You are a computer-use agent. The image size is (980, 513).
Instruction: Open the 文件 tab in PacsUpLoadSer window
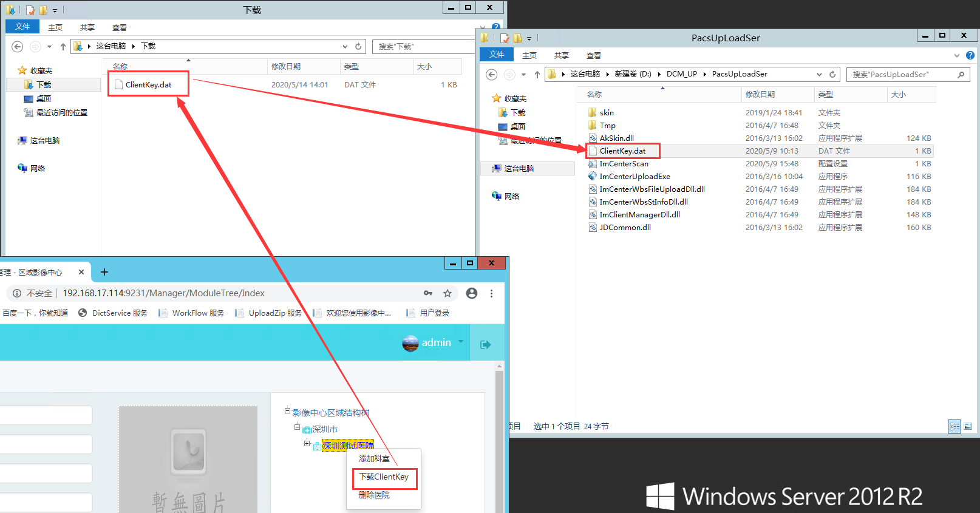(x=496, y=55)
